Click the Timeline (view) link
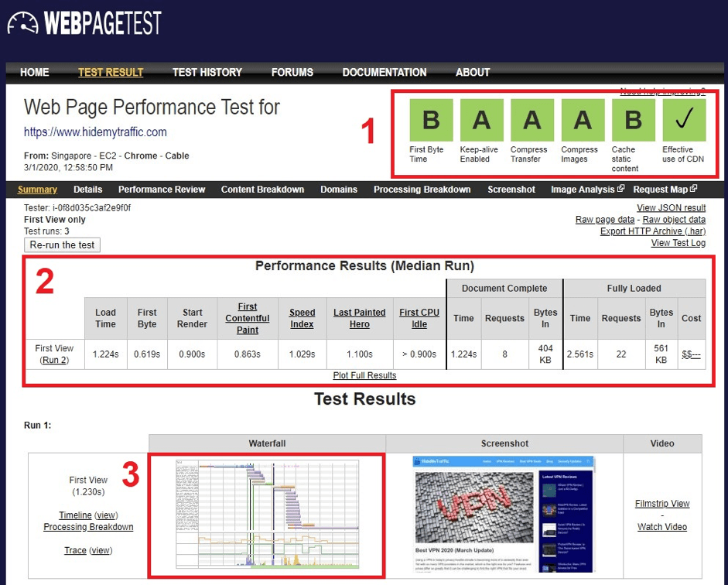The height and width of the screenshot is (585, 728). 106,515
